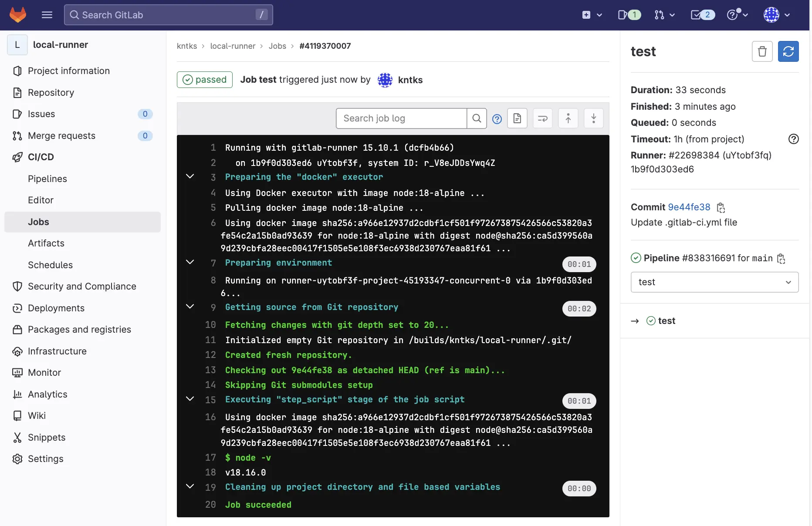Click the erase job log trash icon
Screen dimensions: 812x526
(762, 51)
